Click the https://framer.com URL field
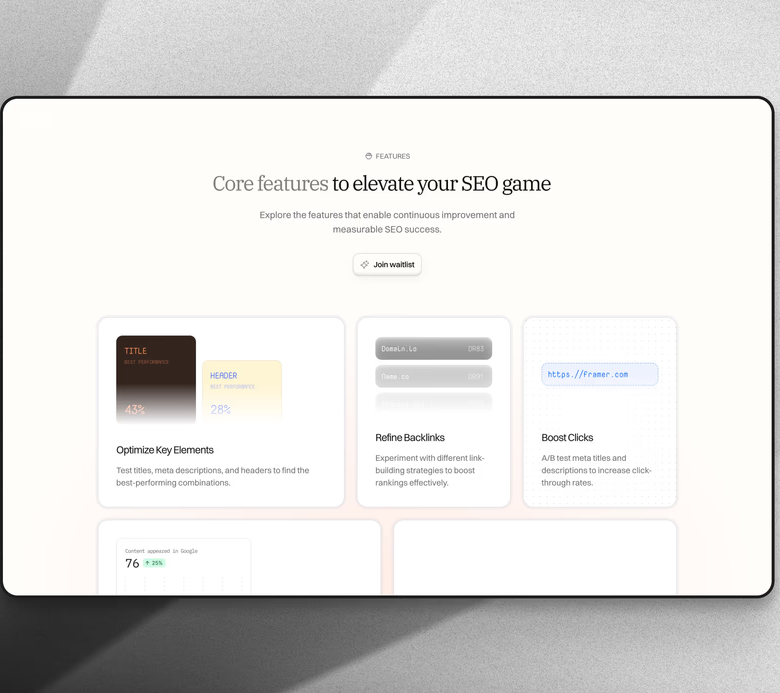This screenshot has height=693, width=780. 599,374
